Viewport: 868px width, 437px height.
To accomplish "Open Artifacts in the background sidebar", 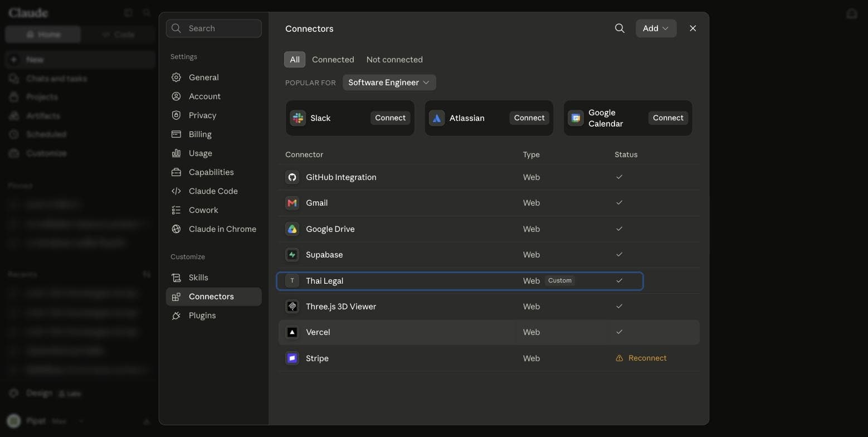I will click(80, 116).
